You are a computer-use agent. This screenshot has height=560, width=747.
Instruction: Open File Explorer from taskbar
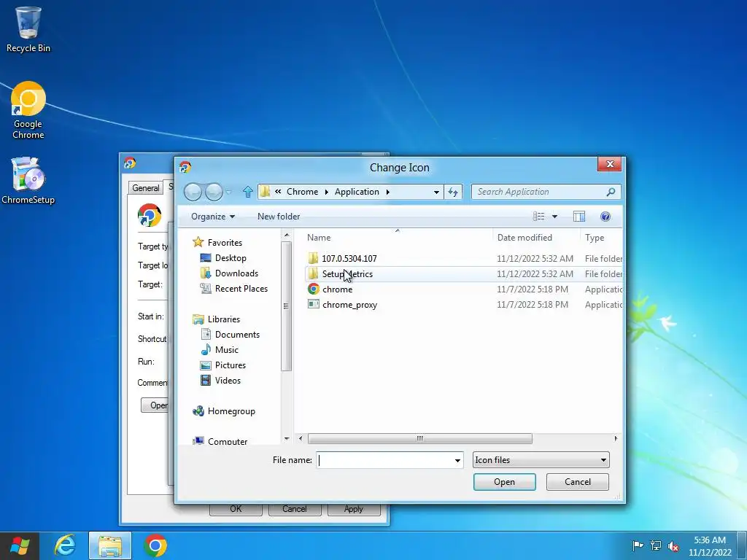[x=110, y=545]
